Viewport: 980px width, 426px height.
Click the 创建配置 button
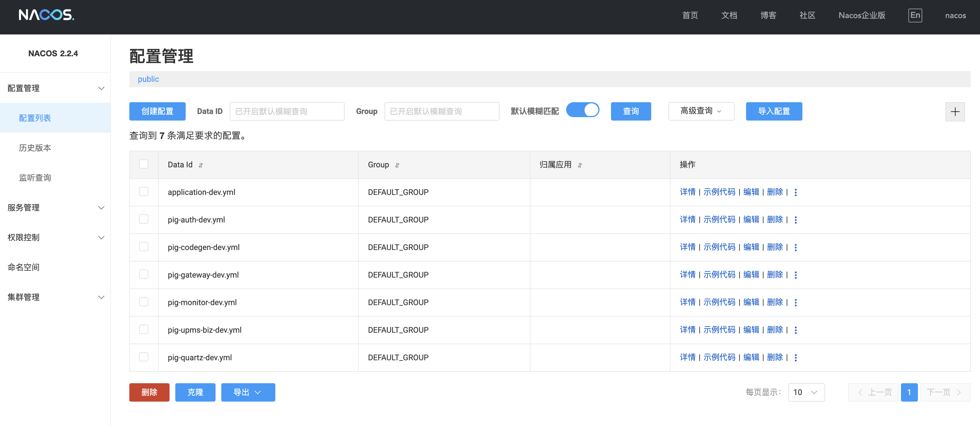157,111
